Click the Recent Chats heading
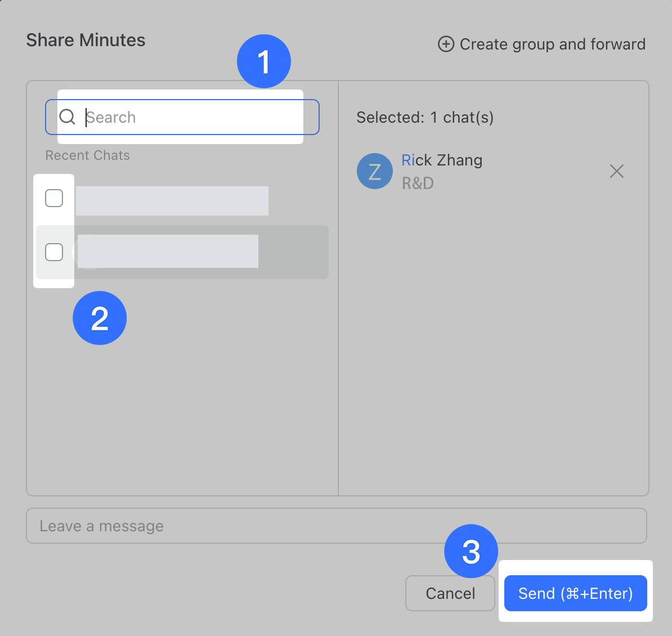The width and height of the screenshot is (672, 636). pyautogui.click(x=87, y=155)
